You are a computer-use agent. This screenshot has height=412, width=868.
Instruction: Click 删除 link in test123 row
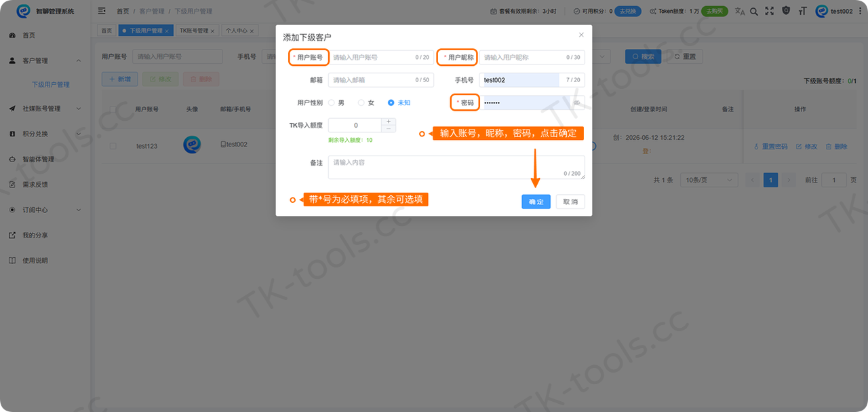point(836,147)
